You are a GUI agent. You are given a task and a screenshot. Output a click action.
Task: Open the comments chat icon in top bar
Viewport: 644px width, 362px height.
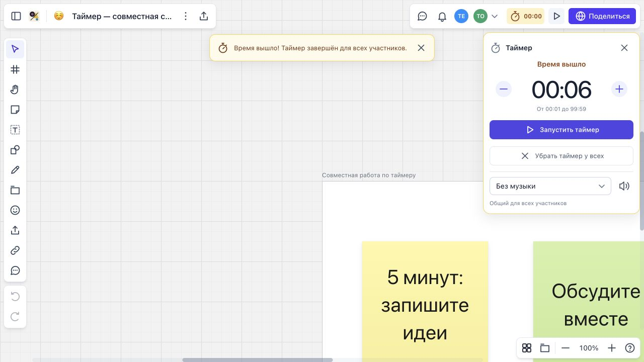(423, 16)
